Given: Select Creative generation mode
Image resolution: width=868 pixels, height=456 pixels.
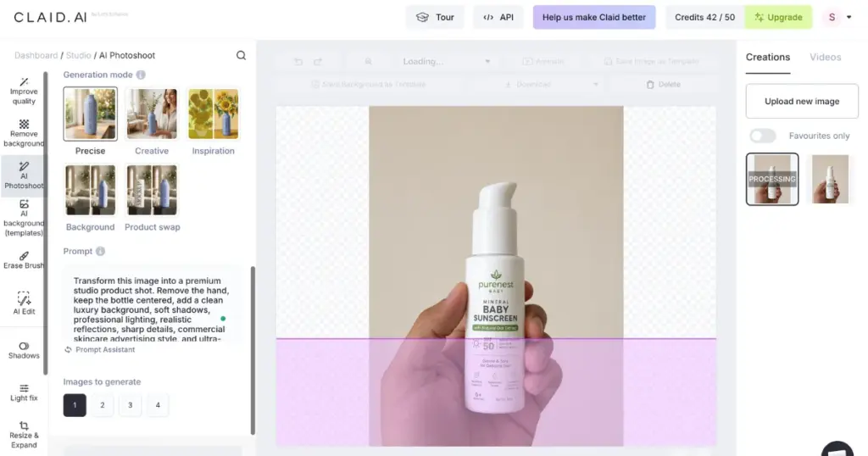Looking at the screenshot, I should pos(152,120).
